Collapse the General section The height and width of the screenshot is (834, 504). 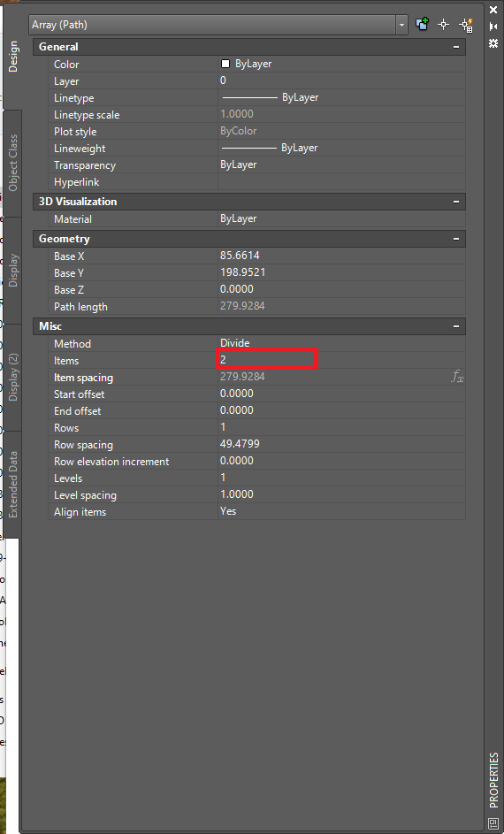[456, 47]
